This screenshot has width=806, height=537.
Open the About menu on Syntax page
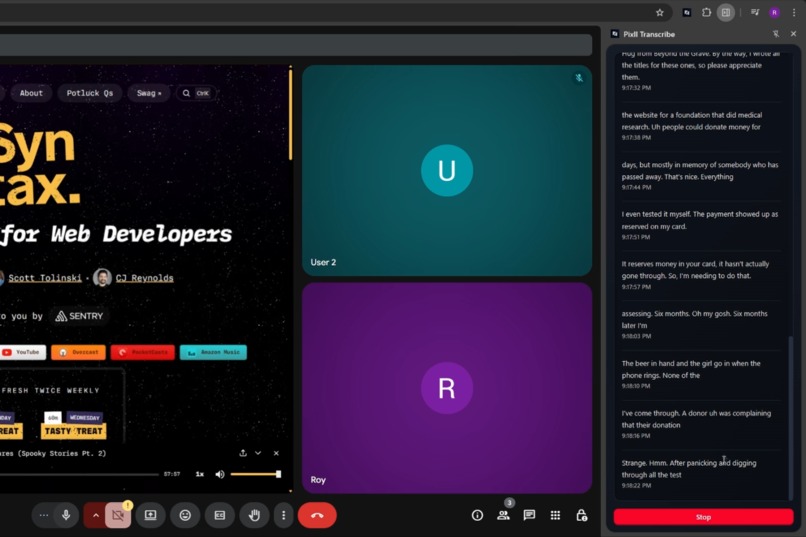31,93
